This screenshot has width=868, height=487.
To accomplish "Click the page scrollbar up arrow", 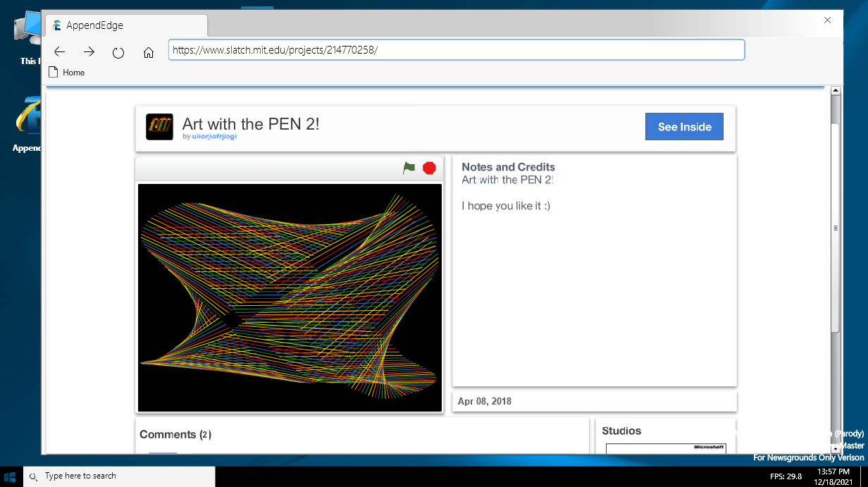I will [x=836, y=91].
